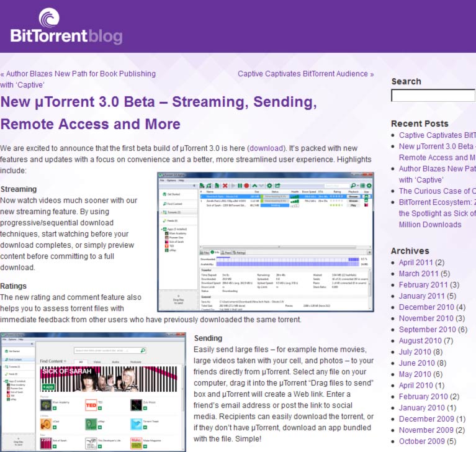Screen dimensions: 476x452
Task: Open the first µTorrent streaming screenshot image
Action: click(x=266, y=242)
